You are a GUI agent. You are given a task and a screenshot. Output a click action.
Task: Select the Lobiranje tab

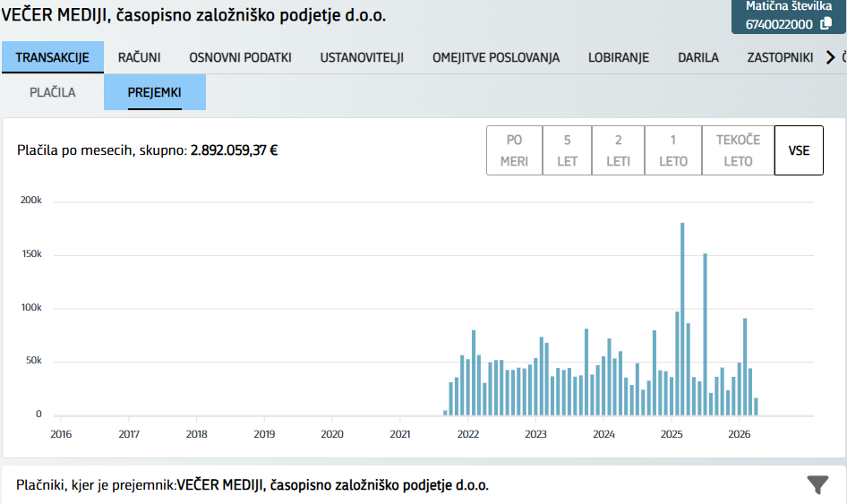coord(618,57)
